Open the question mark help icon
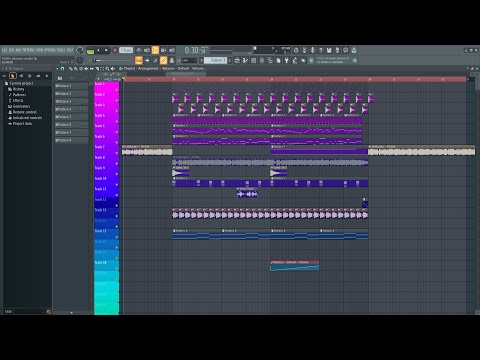 tap(321, 50)
